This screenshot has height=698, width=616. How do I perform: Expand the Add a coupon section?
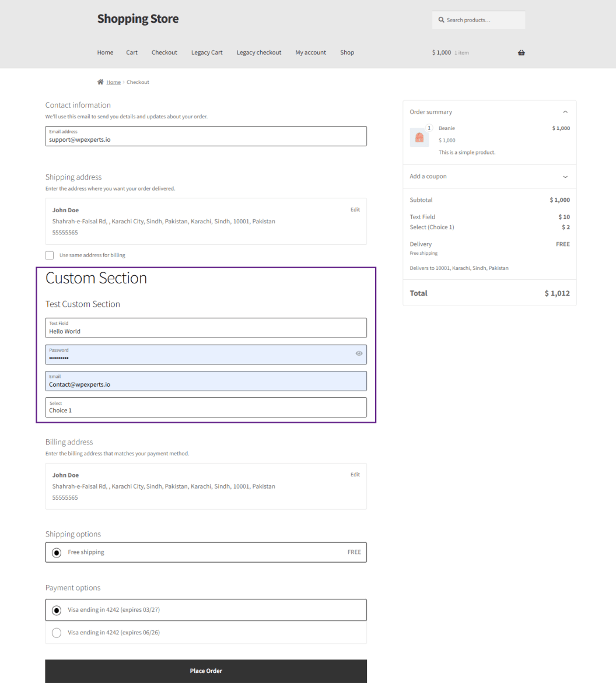tap(565, 177)
